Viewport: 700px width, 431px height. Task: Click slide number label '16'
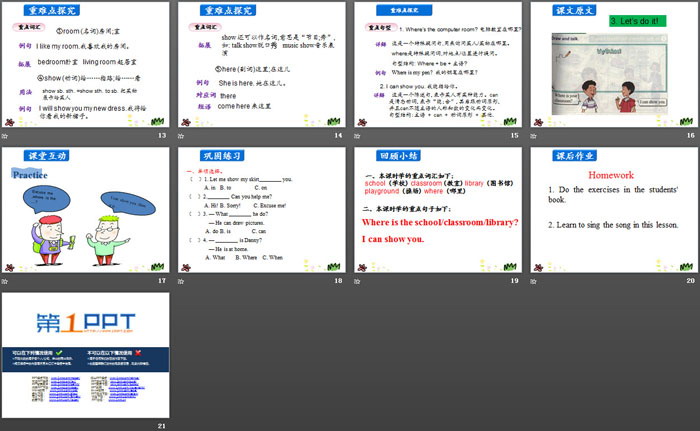pos(691,135)
